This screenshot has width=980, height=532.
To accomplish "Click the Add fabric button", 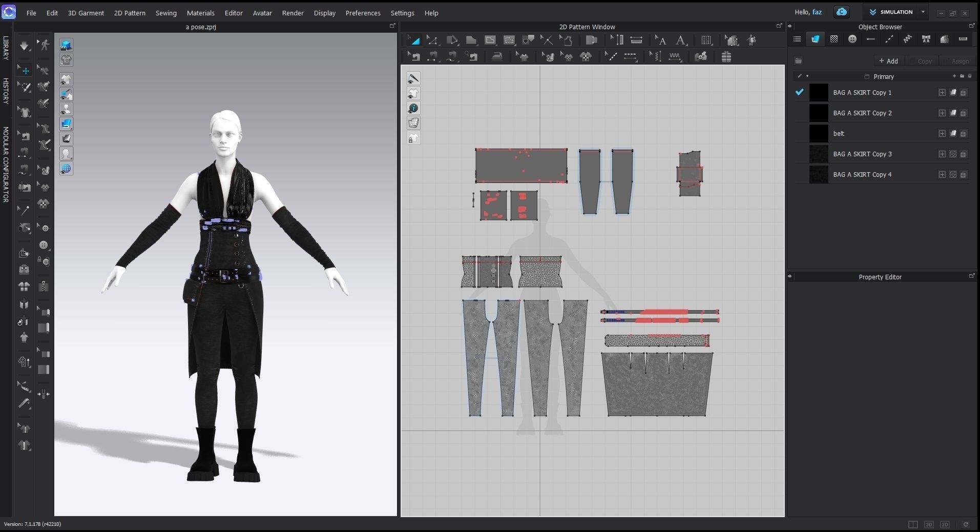I will (x=888, y=61).
